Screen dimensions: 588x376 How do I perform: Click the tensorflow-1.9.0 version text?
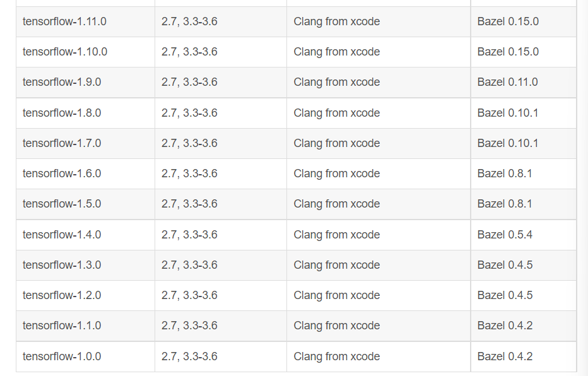tap(62, 82)
